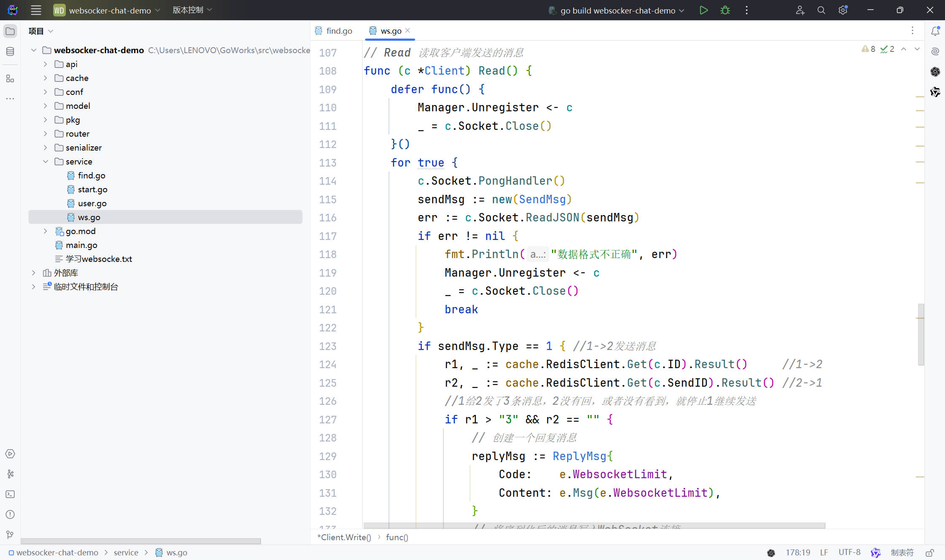
Task: Show more tool windows ellipsis
Action: click(10, 99)
